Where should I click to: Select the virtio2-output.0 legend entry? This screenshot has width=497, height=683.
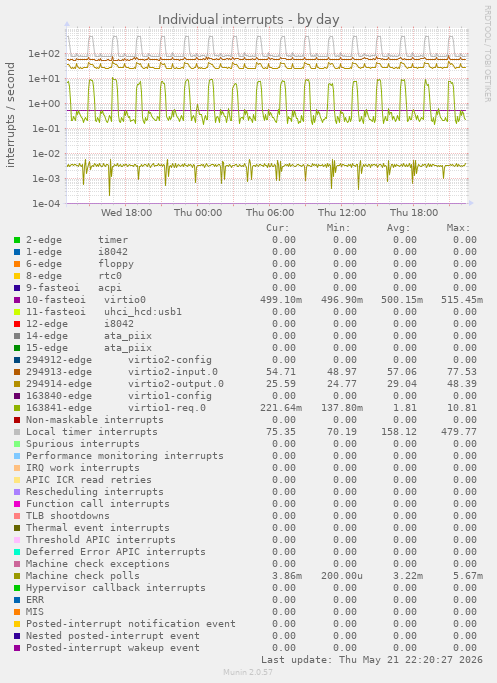(125, 384)
